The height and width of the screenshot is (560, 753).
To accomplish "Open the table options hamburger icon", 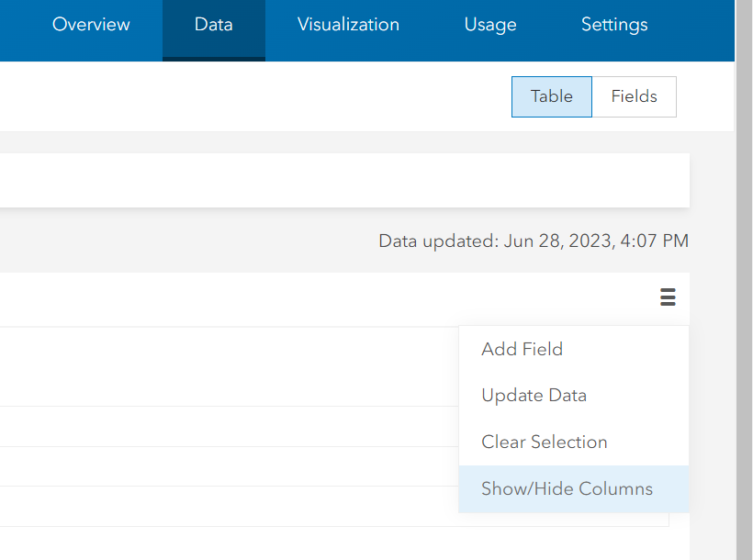I will [x=668, y=297].
